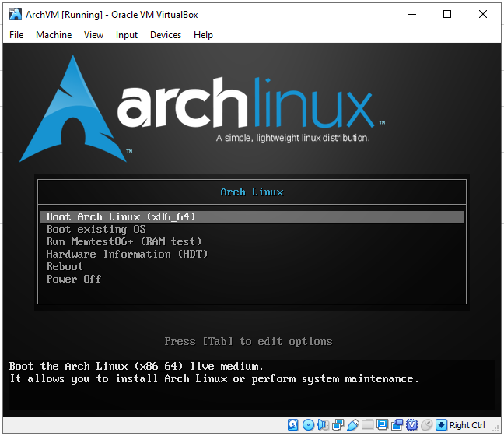Maximize the ArchVM VirtualBox window

(x=446, y=14)
